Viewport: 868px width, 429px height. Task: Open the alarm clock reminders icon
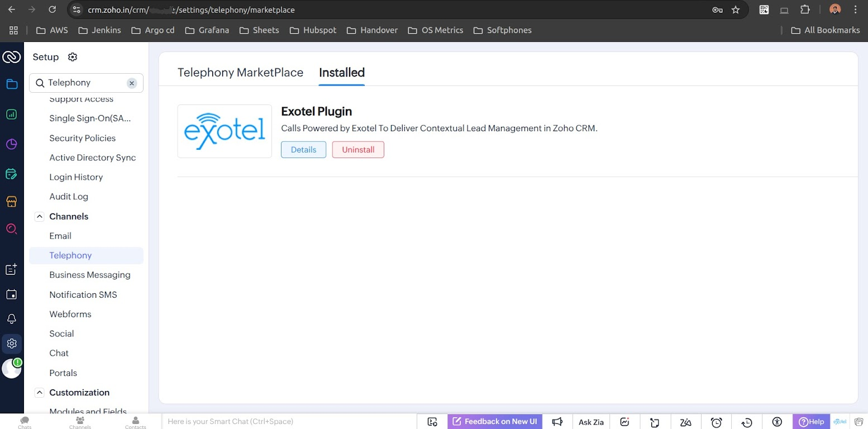coord(717,422)
